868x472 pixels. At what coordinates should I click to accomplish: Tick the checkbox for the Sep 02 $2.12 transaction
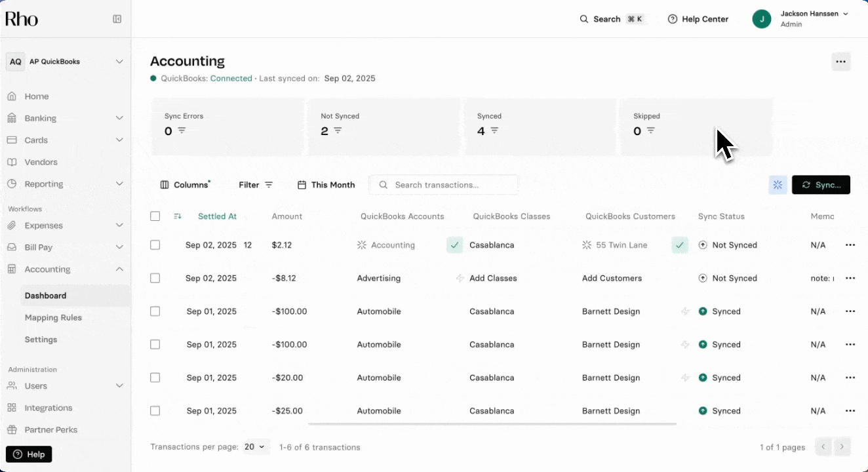(x=155, y=245)
